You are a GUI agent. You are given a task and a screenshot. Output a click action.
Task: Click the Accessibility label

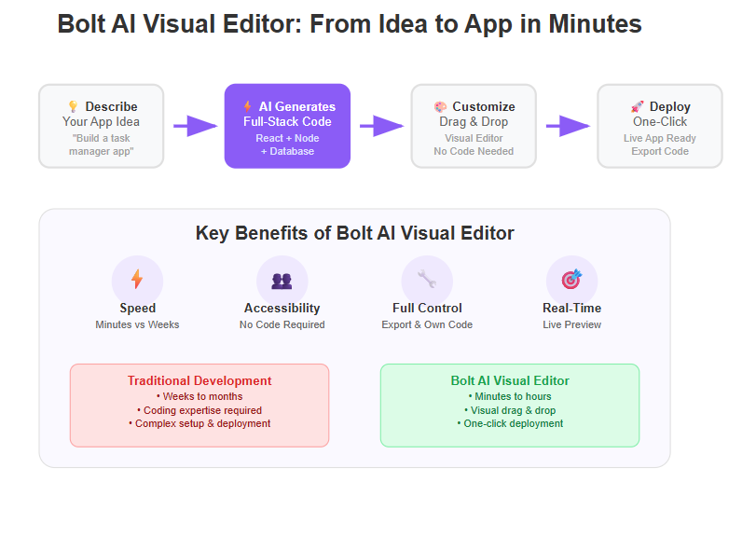[x=282, y=308]
